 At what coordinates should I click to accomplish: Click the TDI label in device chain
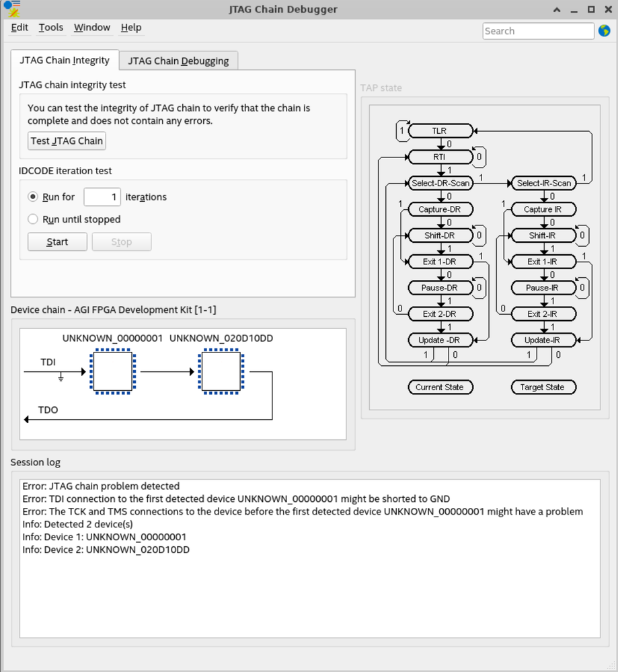(x=48, y=362)
